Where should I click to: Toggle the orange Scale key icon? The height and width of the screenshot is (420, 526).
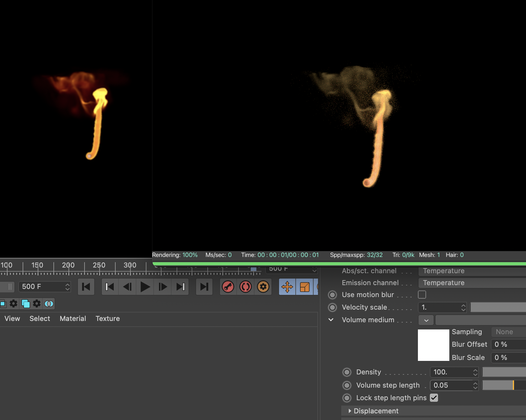pos(304,287)
